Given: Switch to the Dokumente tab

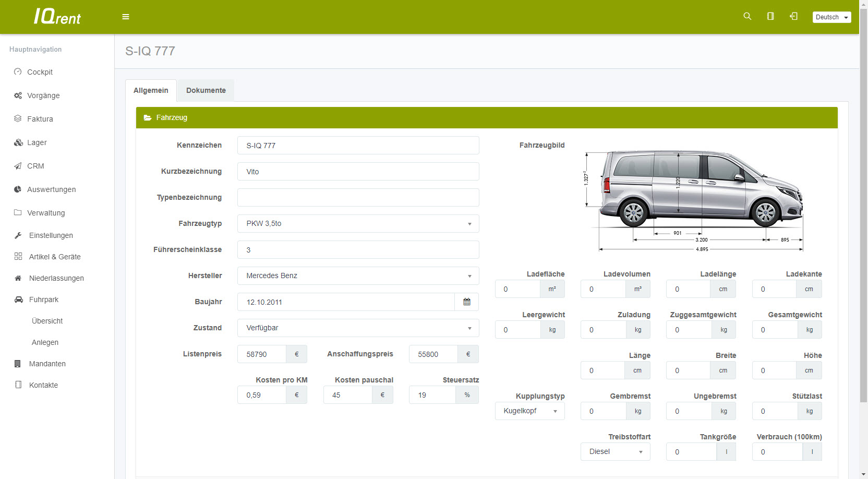Looking at the screenshot, I should pyautogui.click(x=206, y=90).
